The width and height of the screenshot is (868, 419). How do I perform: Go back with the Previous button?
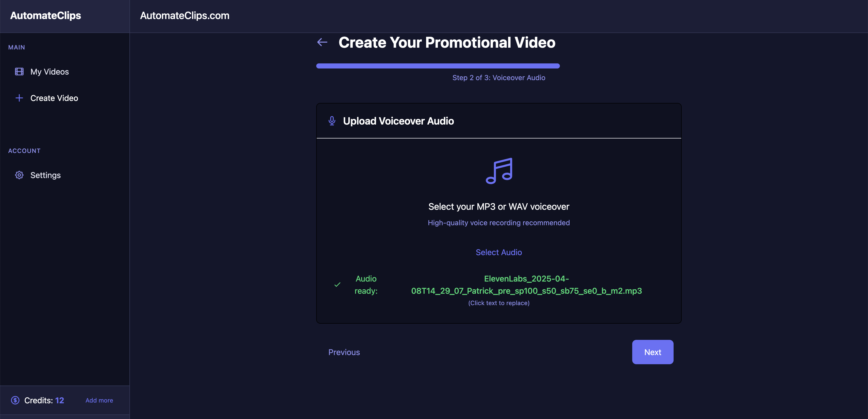pyautogui.click(x=344, y=352)
